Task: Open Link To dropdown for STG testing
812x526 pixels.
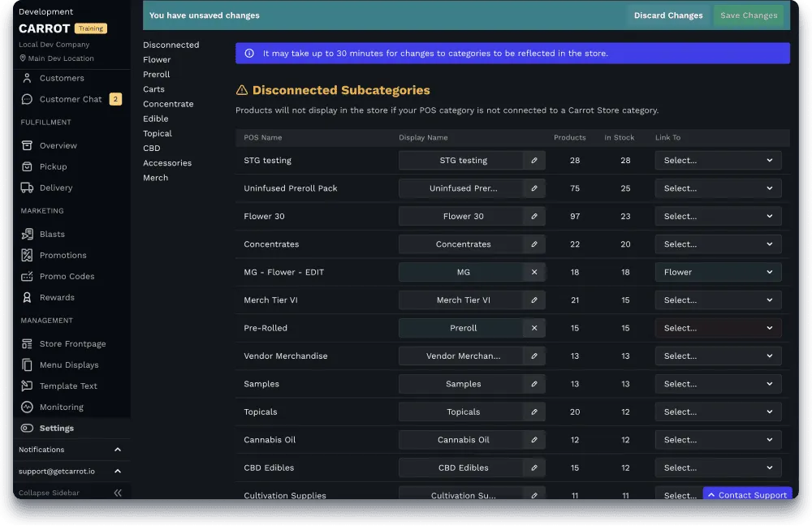Action: coord(718,161)
